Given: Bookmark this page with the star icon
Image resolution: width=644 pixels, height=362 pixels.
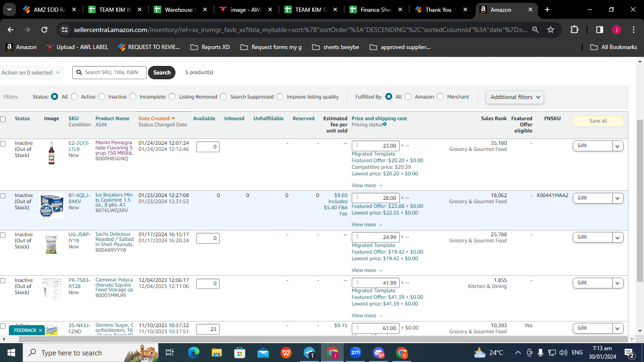Looking at the screenshot, I should pyautogui.click(x=551, y=30).
